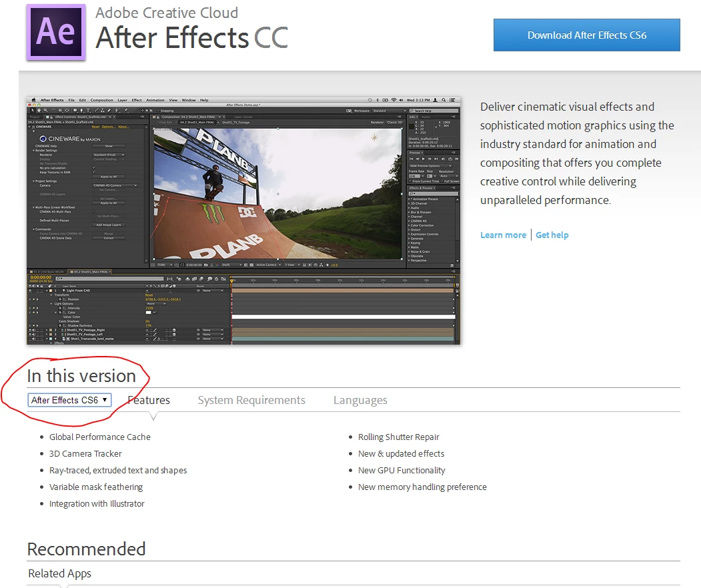Click Spotlight magnifier icon in embedded screenshot menu bar
The image size is (701, 588).
[444, 100]
